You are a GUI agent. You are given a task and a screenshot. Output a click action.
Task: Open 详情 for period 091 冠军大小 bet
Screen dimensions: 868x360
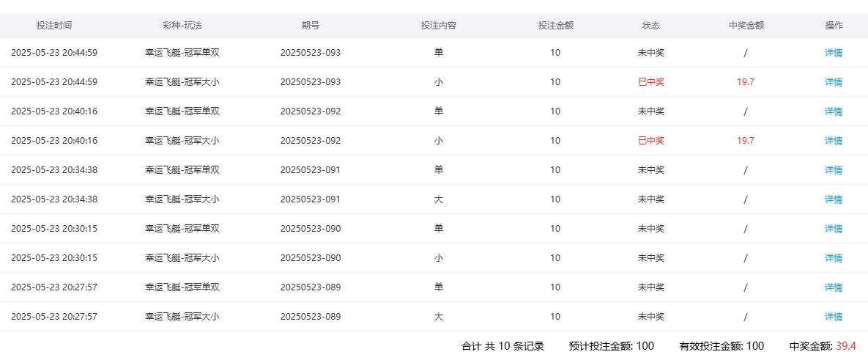pyautogui.click(x=833, y=199)
